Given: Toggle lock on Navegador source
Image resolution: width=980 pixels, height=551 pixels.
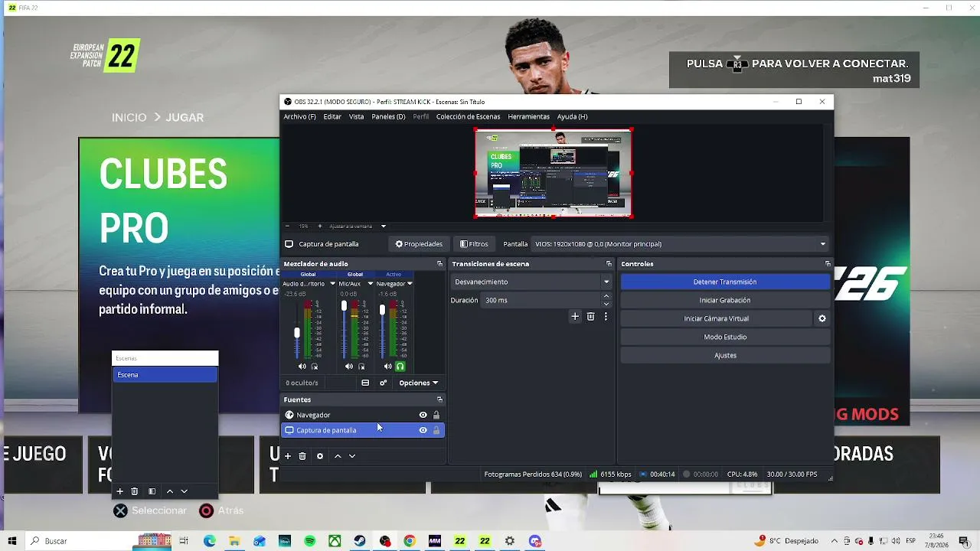Looking at the screenshot, I should pyautogui.click(x=436, y=415).
